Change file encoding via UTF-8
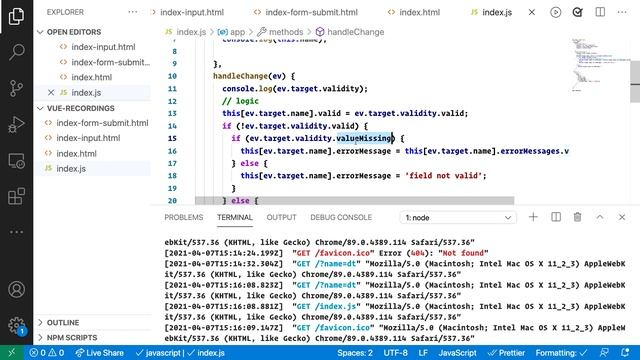 coord(395,353)
